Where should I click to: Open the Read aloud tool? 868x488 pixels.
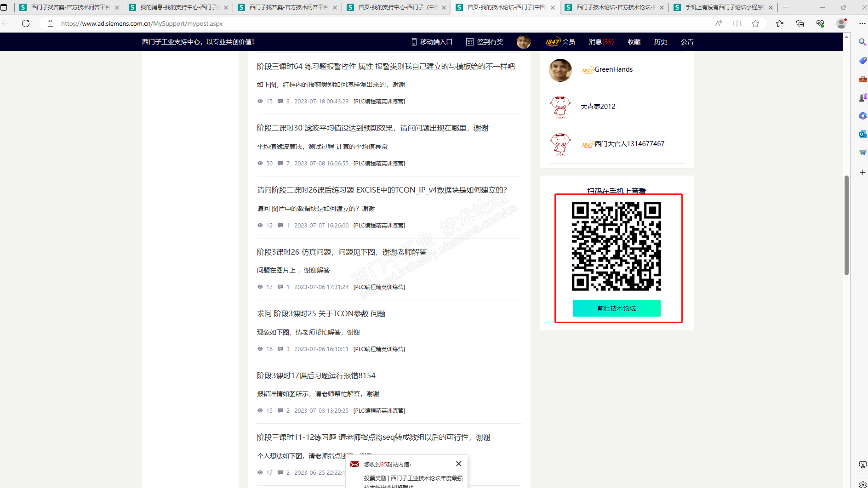719,23
